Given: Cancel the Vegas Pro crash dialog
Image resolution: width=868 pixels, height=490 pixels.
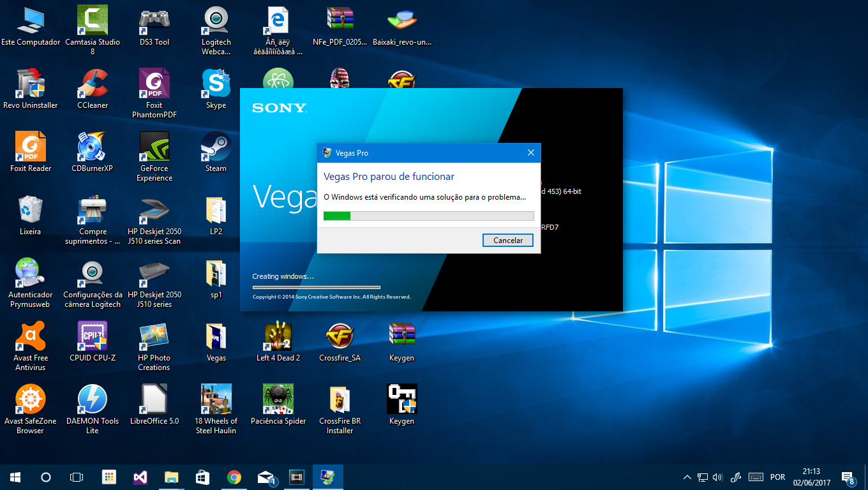Looking at the screenshot, I should [508, 240].
